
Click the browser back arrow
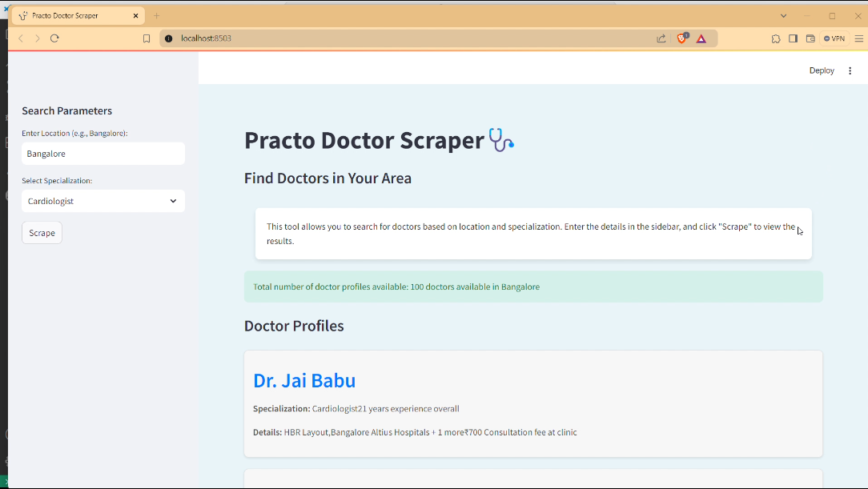21,38
